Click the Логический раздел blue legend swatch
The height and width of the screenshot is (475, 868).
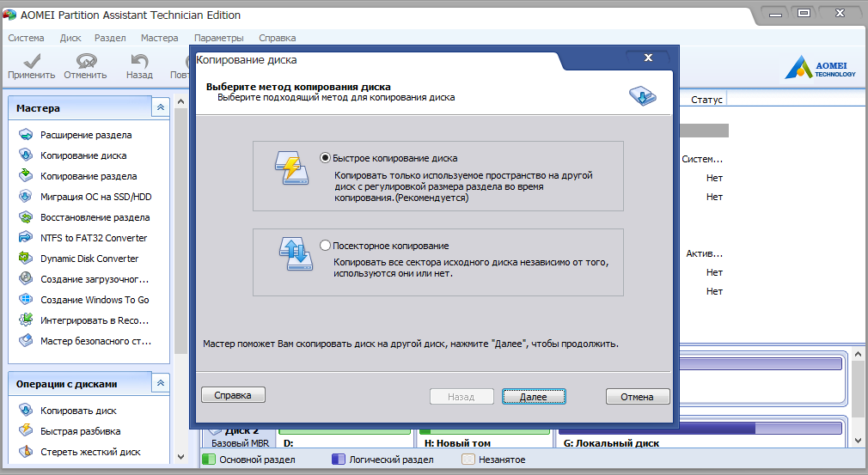[x=339, y=460]
